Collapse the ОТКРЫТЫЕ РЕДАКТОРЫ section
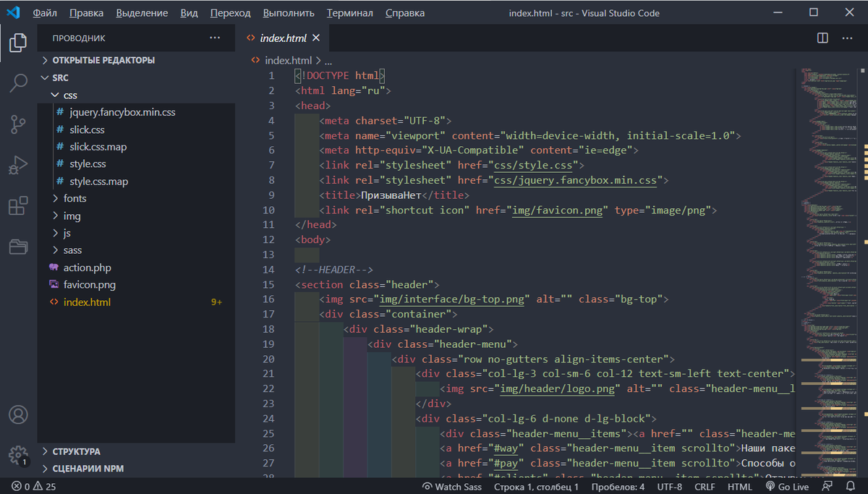The width and height of the screenshot is (868, 494). [101, 60]
